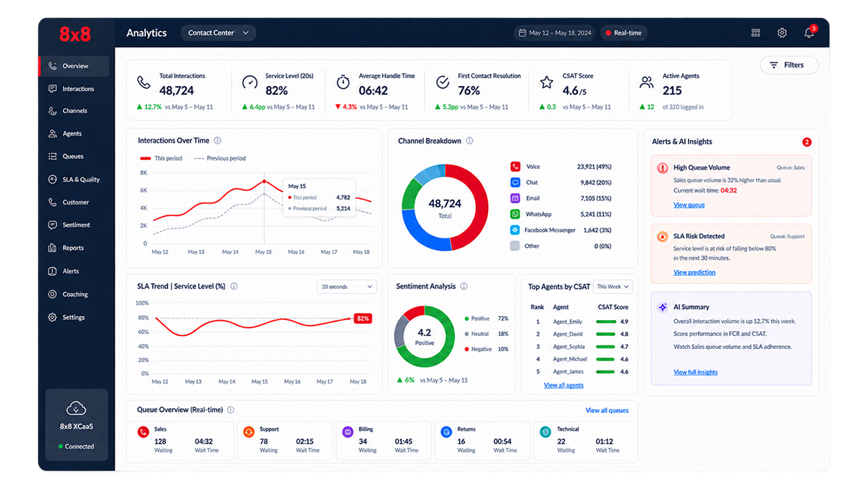Follow the View all agents link
868x489 pixels.
[563, 385]
